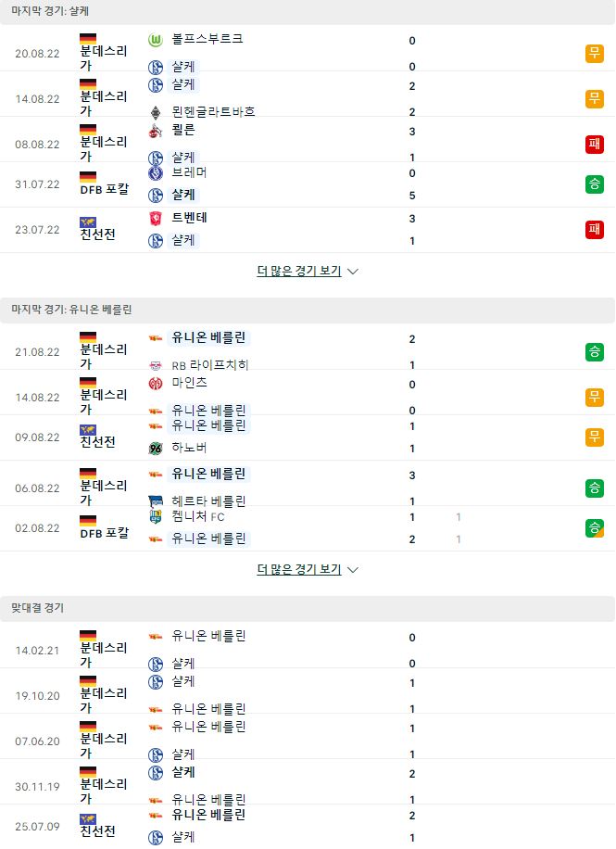The image size is (616, 849).
Task: Click the 헤르타 베를린 flag logo
Action: 156,501
